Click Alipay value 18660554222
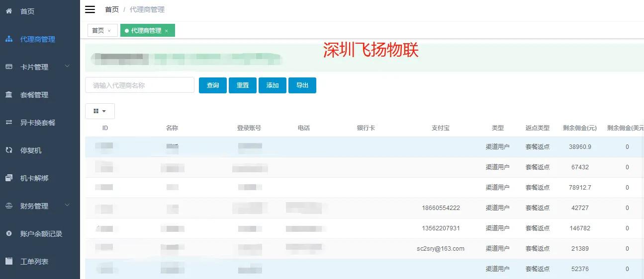This screenshot has height=279, width=644. [441, 208]
